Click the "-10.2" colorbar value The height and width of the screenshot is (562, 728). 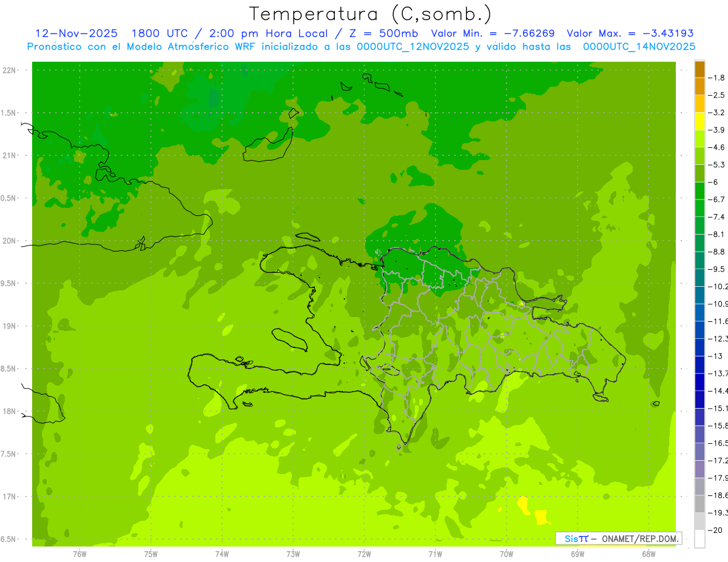(x=718, y=286)
